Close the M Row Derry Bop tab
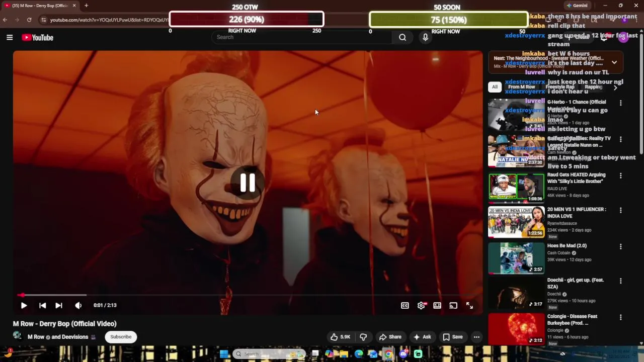Image resolution: width=644 pixels, height=362 pixels. point(74,6)
